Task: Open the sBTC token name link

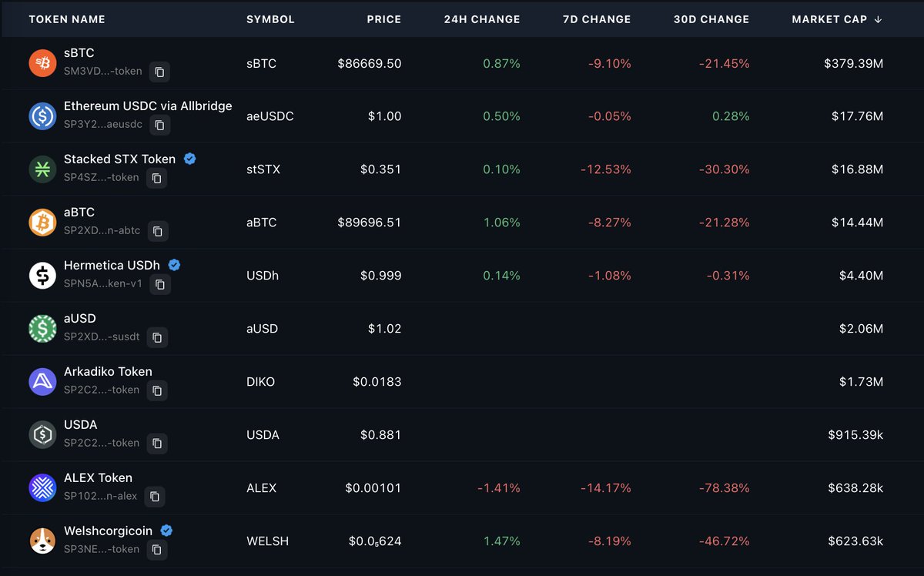Action: (79, 53)
